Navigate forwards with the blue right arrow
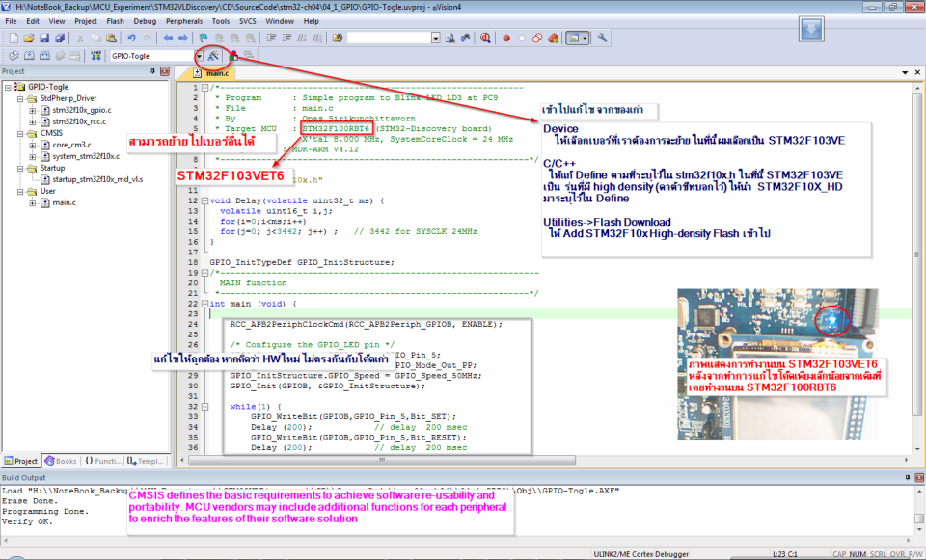The height and width of the screenshot is (560, 926). pyautogui.click(x=183, y=39)
